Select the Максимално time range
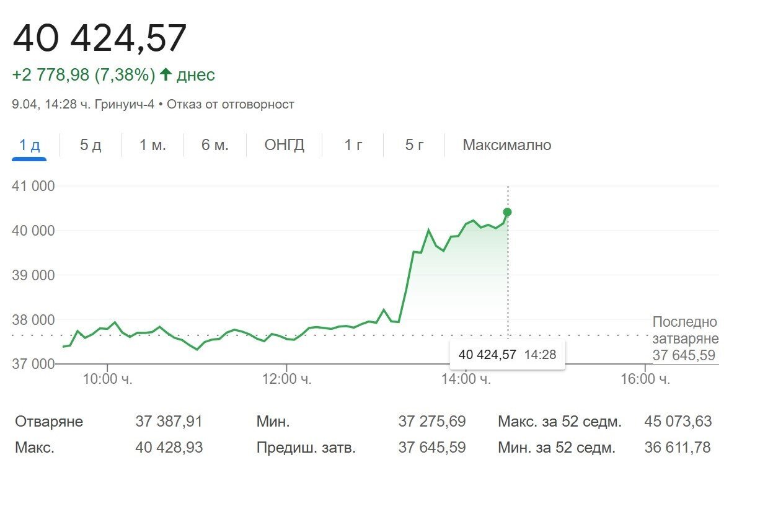Screen dimensions: 760x532 (507, 146)
